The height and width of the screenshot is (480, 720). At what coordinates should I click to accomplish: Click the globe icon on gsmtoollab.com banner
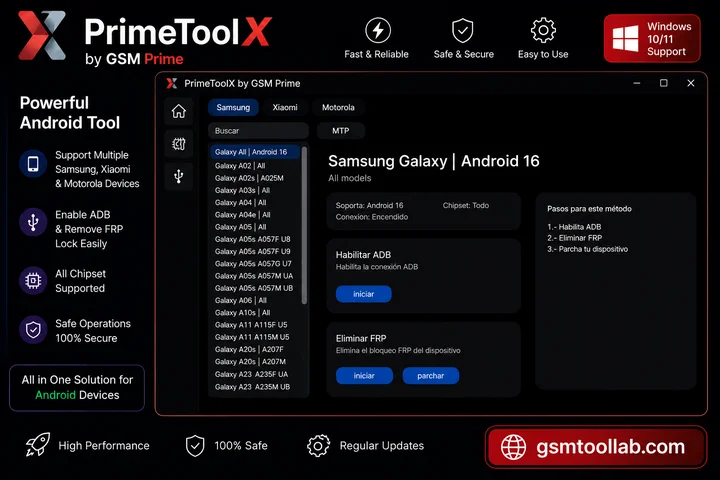[513, 447]
